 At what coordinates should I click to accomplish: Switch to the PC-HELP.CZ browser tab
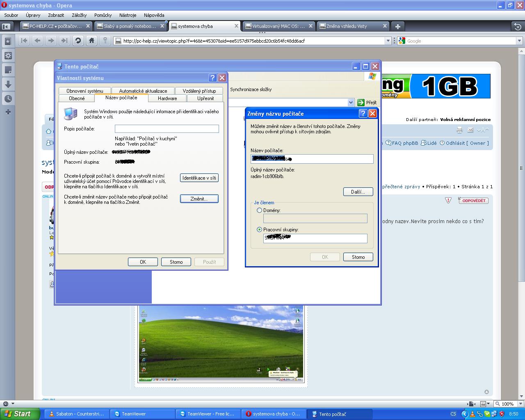pos(56,26)
